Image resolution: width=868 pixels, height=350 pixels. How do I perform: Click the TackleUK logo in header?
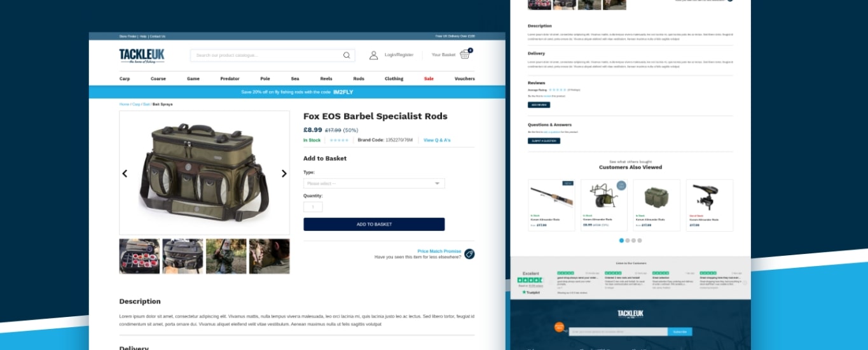[x=142, y=56]
